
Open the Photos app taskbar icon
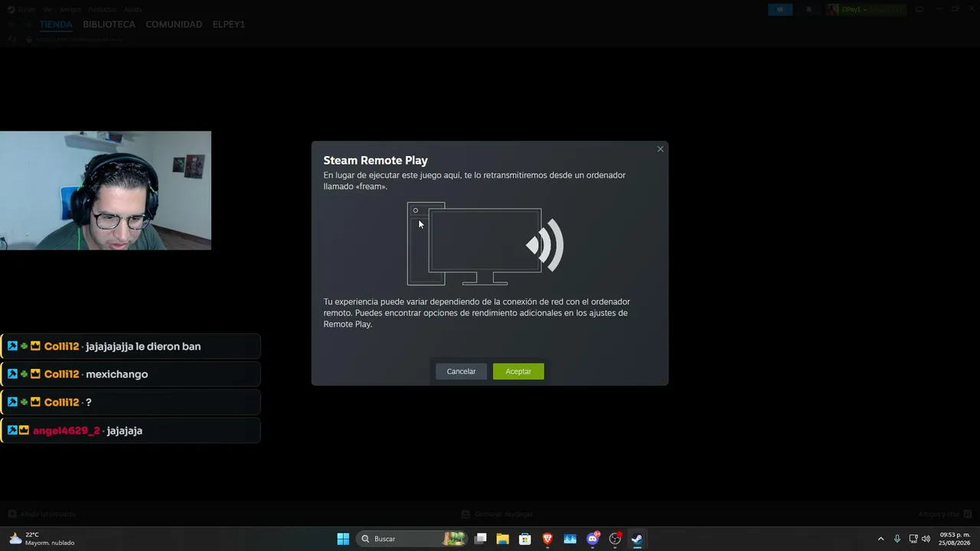[x=570, y=539]
